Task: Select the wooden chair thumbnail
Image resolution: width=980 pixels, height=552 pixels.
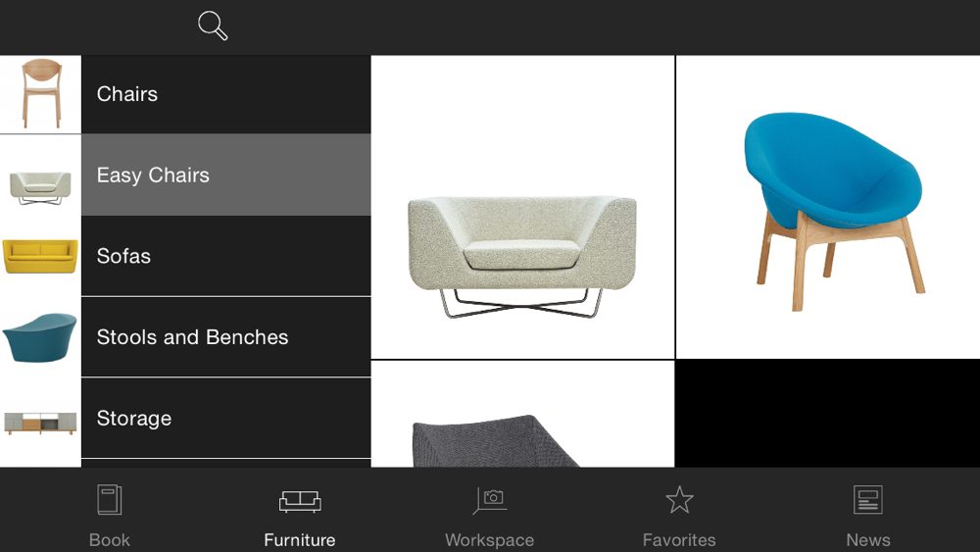Action: (x=40, y=94)
